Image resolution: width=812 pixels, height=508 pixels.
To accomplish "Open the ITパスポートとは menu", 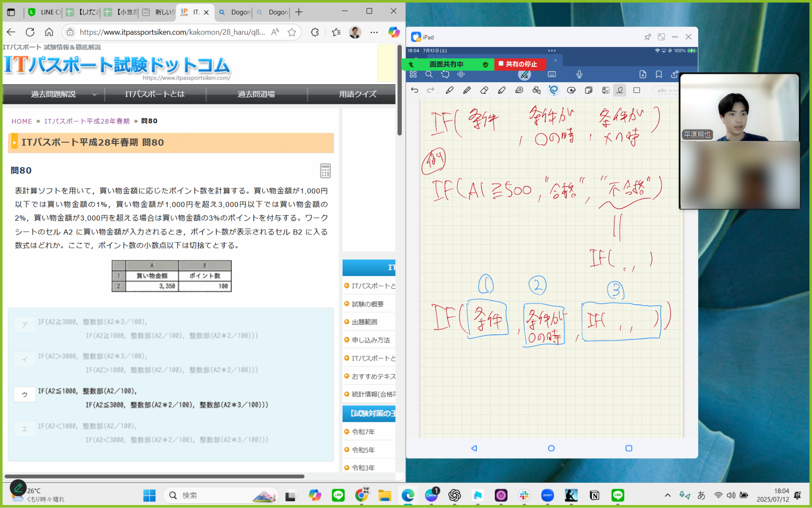I will [x=155, y=94].
